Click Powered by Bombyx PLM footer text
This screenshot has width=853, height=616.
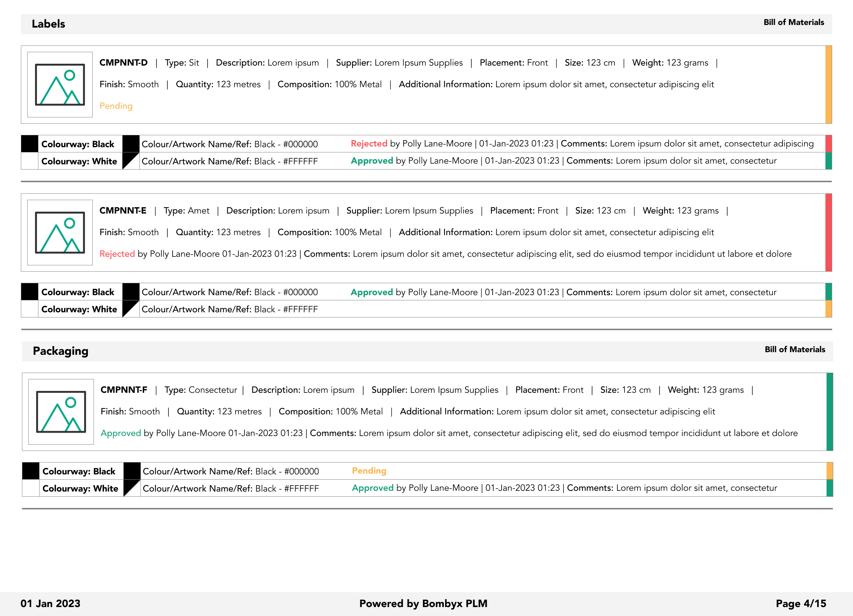(x=423, y=604)
